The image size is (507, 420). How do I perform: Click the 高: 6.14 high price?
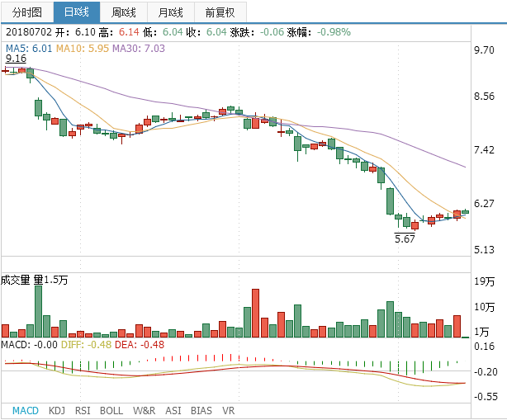[119, 32]
